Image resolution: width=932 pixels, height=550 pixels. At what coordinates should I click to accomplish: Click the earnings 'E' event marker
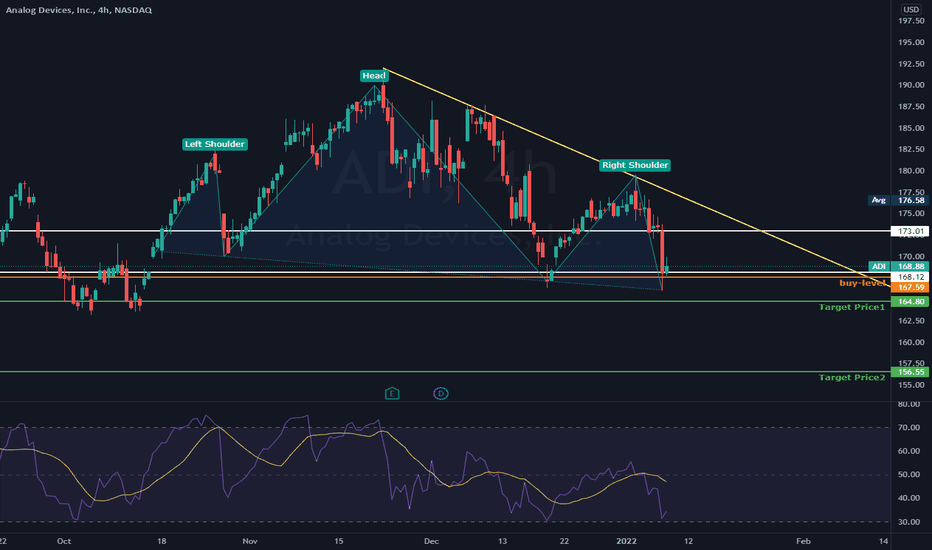392,394
